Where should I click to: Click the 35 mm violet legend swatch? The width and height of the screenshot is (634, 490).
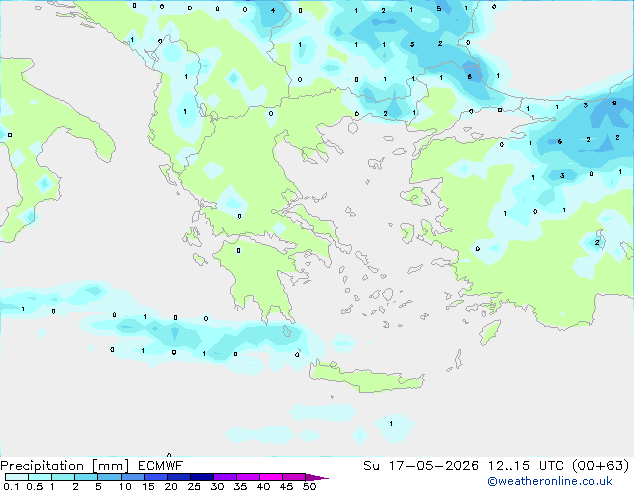point(247,477)
